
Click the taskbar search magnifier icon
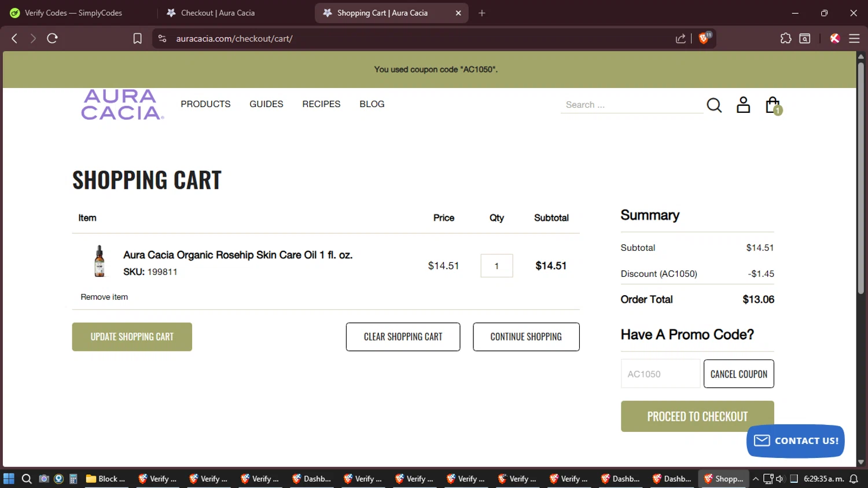coord(27,479)
